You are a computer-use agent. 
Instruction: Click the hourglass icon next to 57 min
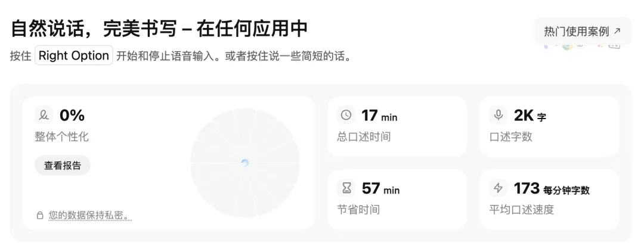(x=346, y=189)
